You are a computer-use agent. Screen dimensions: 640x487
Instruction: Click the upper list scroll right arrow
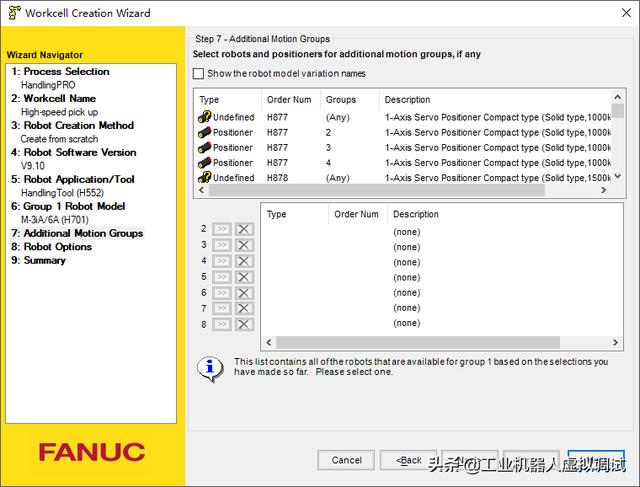click(603, 190)
